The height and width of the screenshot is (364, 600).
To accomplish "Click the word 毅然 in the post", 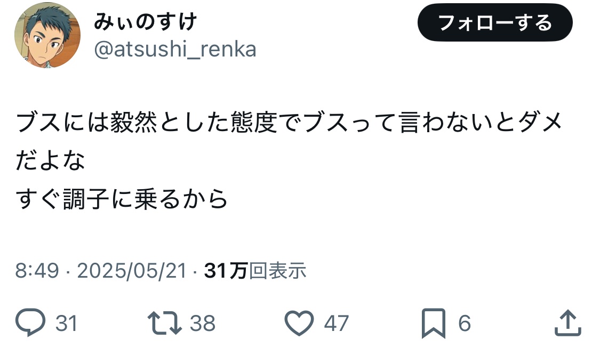I will click(132, 124).
